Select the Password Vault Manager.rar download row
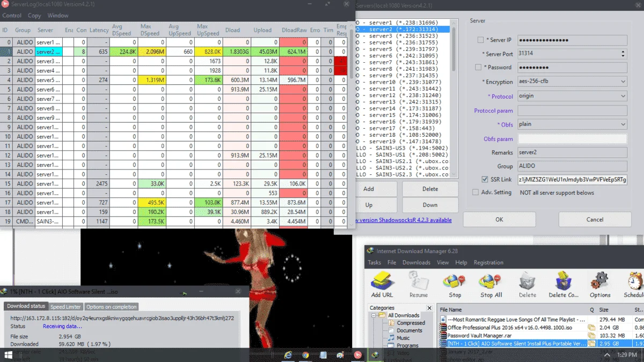 541,335
